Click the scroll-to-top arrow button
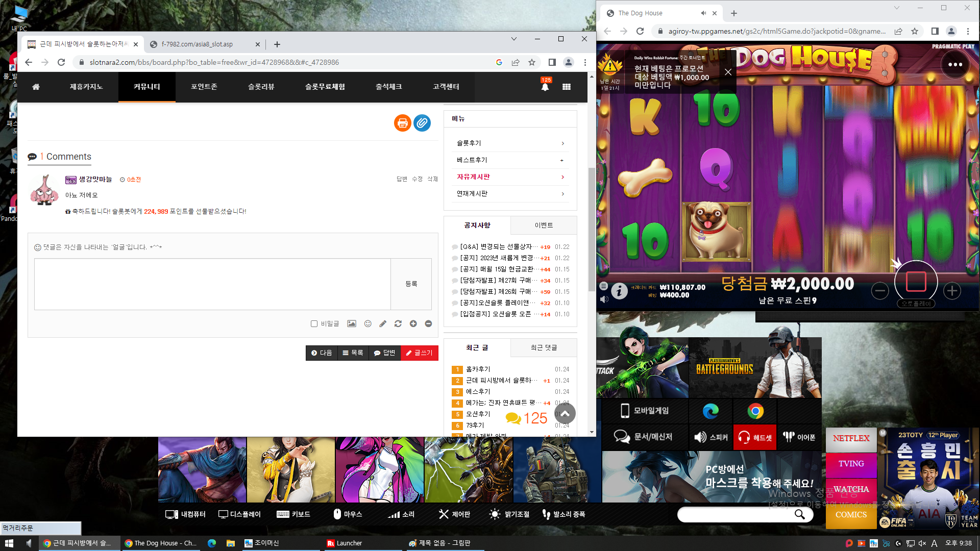Image resolution: width=980 pixels, height=551 pixels. click(565, 414)
